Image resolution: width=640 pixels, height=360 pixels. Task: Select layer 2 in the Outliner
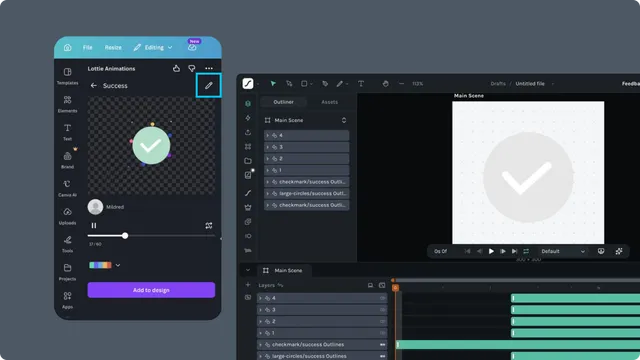(307, 158)
